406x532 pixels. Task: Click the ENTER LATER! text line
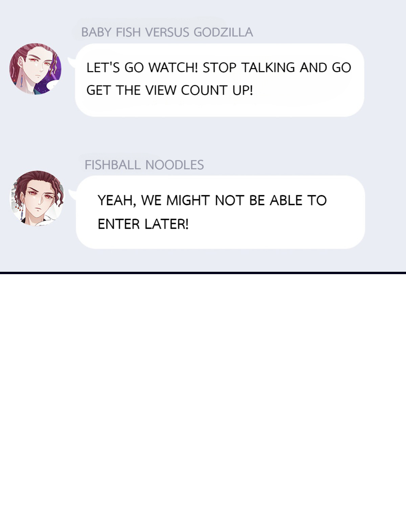[143, 224]
